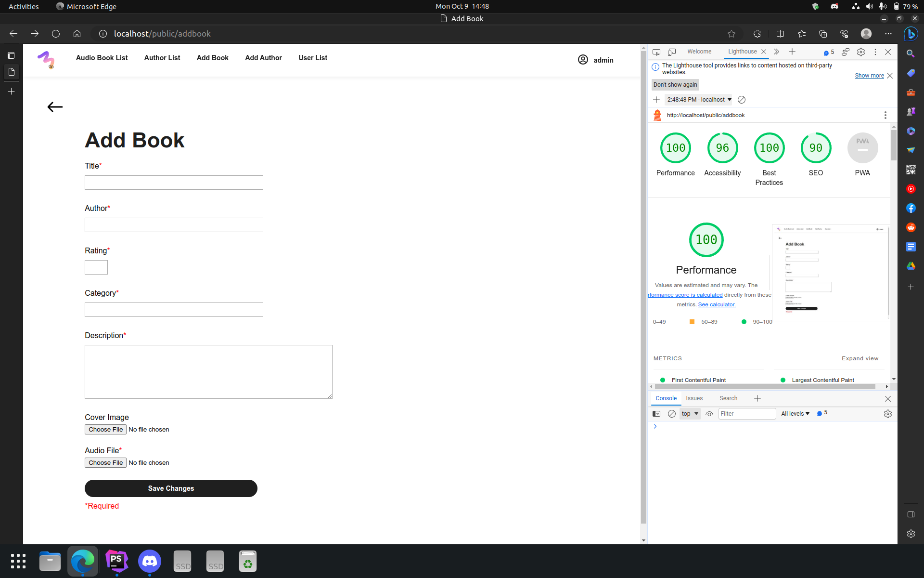
Task: Add page to favorites star icon
Action: (731, 34)
